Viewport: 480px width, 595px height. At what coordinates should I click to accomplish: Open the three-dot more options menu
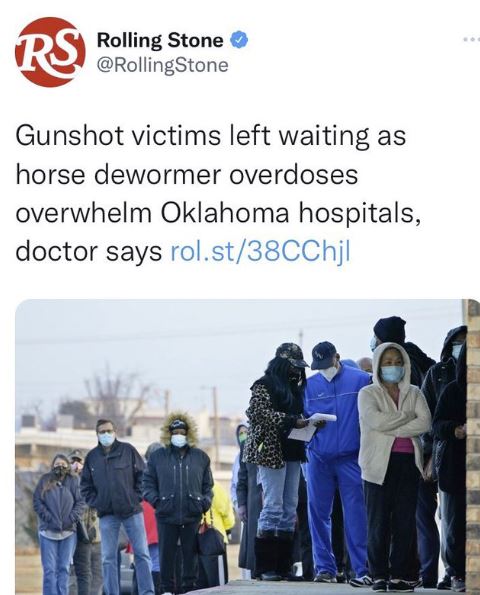pos(471,39)
